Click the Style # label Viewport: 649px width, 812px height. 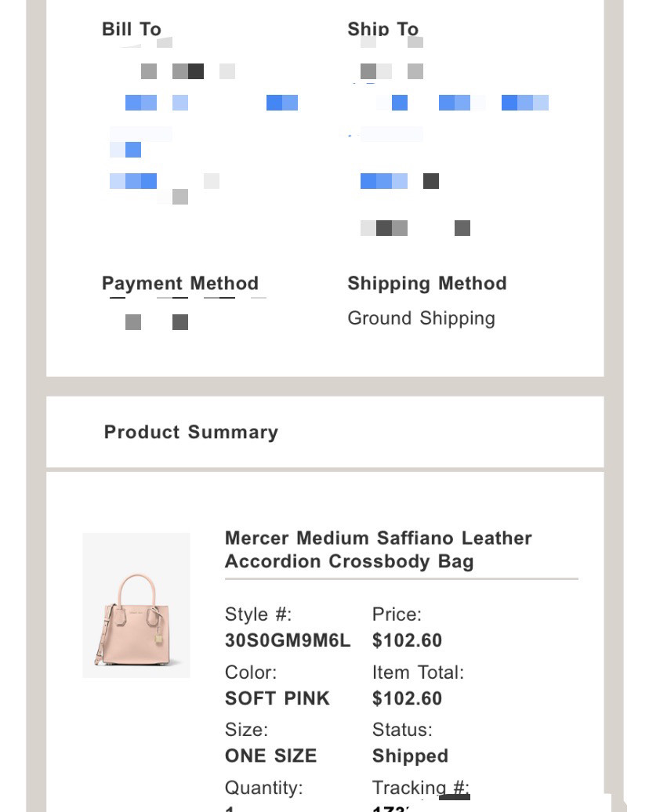(x=258, y=614)
